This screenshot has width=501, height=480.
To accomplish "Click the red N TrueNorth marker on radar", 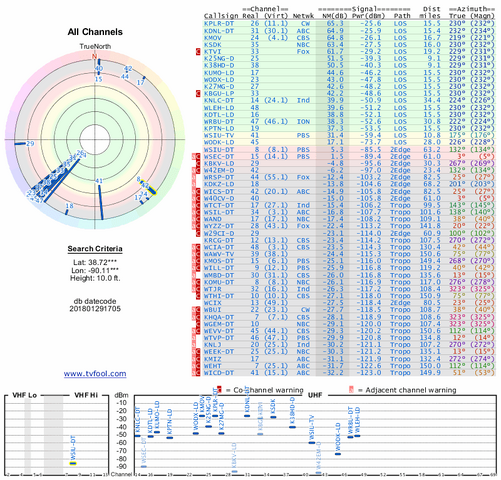I will pyautogui.click(x=95, y=56).
